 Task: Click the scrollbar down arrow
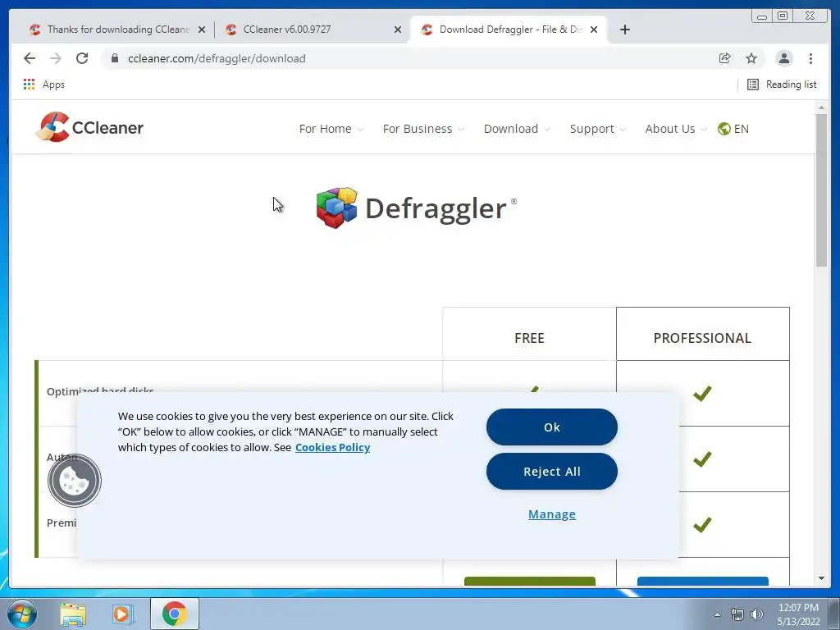pyautogui.click(x=821, y=578)
